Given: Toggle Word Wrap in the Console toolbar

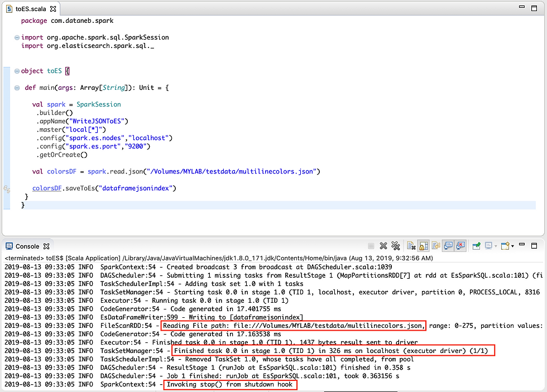Looking at the screenshot, I should pos(436,246).
